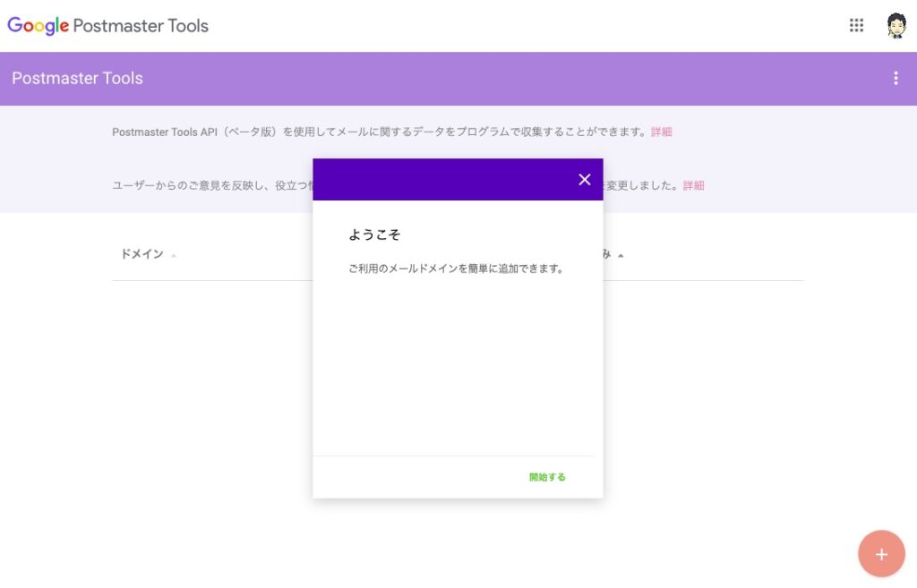Open the account profile avatar
Image resolution: width=917 pixels, height=588 pixels.
[x=896, y=25]
